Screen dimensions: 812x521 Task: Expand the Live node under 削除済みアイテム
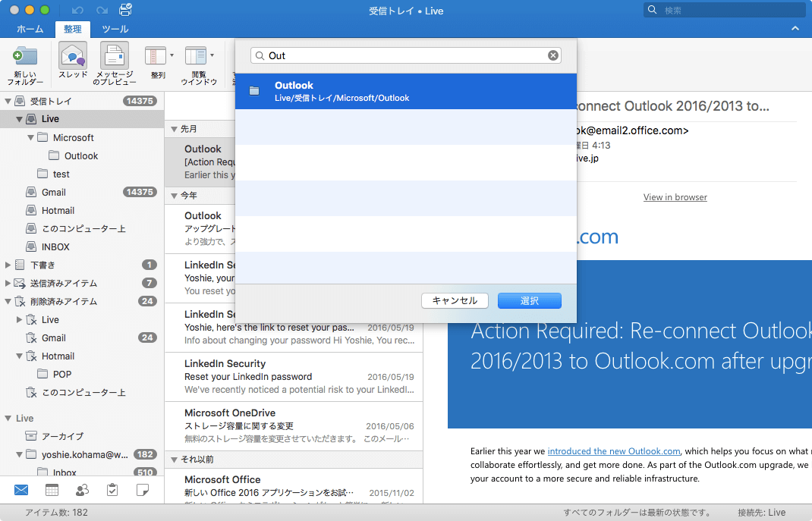point(19,320)
